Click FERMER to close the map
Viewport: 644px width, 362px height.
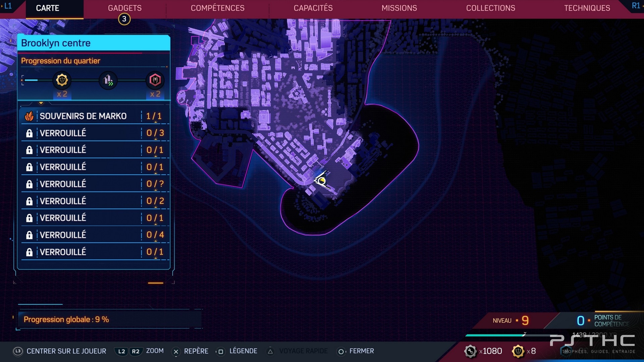tap(362, 351)
